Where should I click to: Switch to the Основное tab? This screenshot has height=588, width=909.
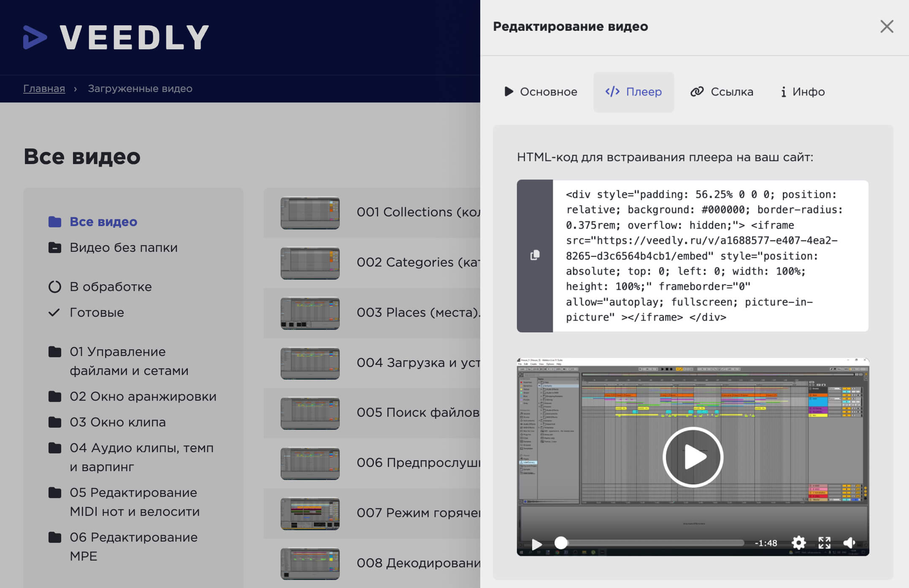(541, 92)
